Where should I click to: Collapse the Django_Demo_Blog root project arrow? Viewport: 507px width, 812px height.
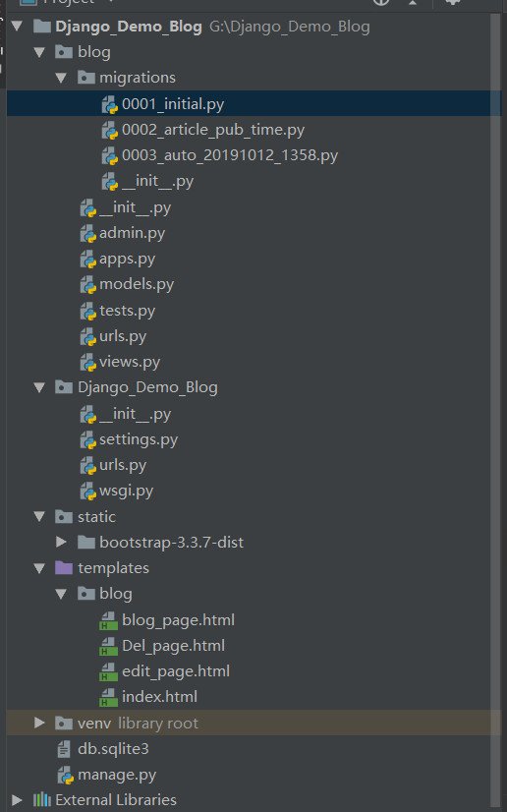click(x=17, y=27)
